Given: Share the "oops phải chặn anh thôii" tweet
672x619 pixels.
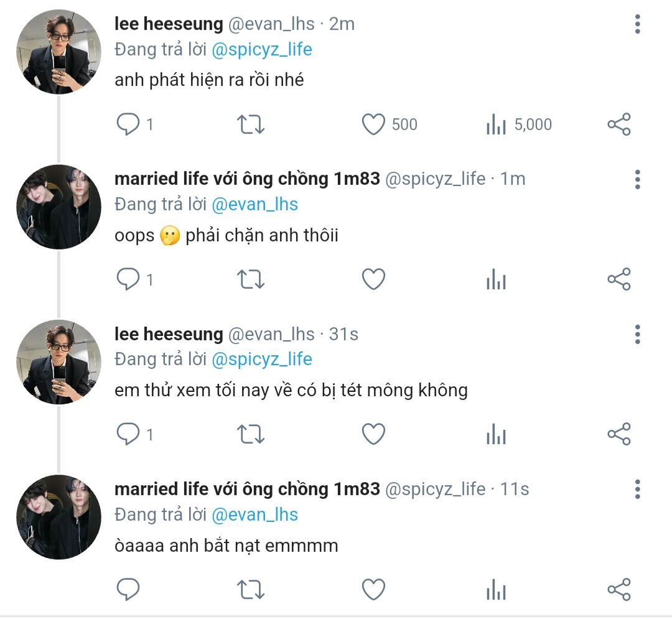Looking at the screenshot, I should coord(618,279).
